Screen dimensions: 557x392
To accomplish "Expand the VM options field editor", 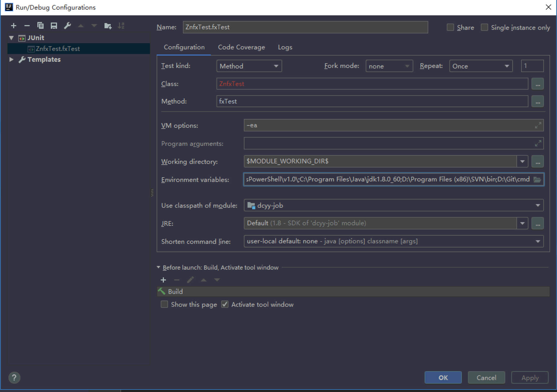I will pos(538,125).
